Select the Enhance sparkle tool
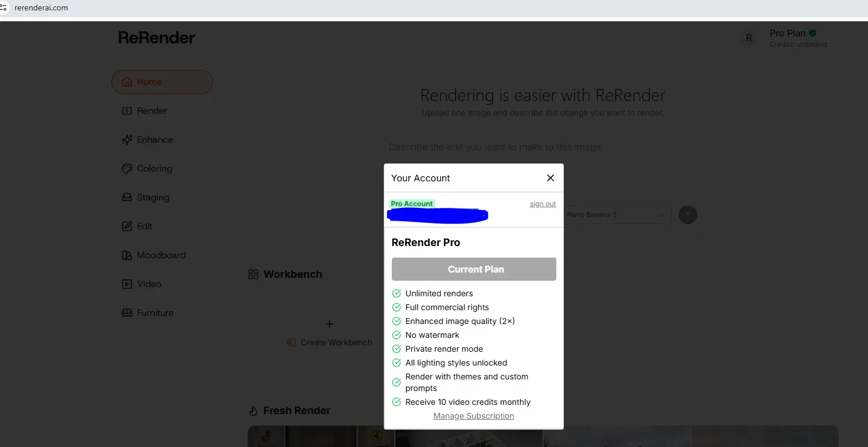The width and height of the screenshot is (868, 447). [x=147, y=140]
